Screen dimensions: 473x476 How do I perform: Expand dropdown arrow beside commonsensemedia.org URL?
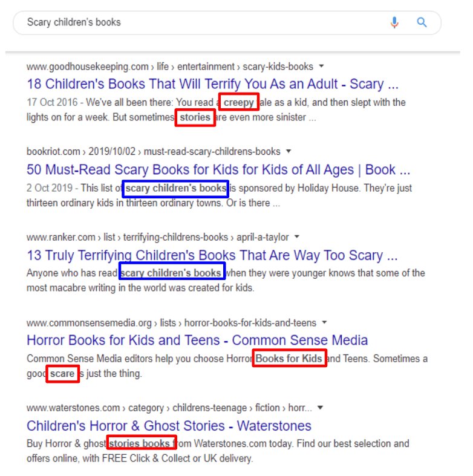(325, 322)
